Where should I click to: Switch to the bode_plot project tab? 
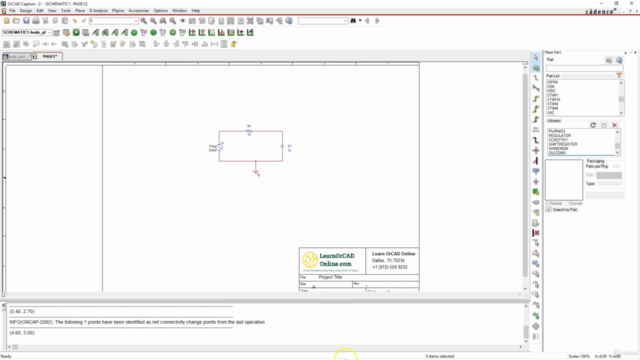[x=16, y=56]
